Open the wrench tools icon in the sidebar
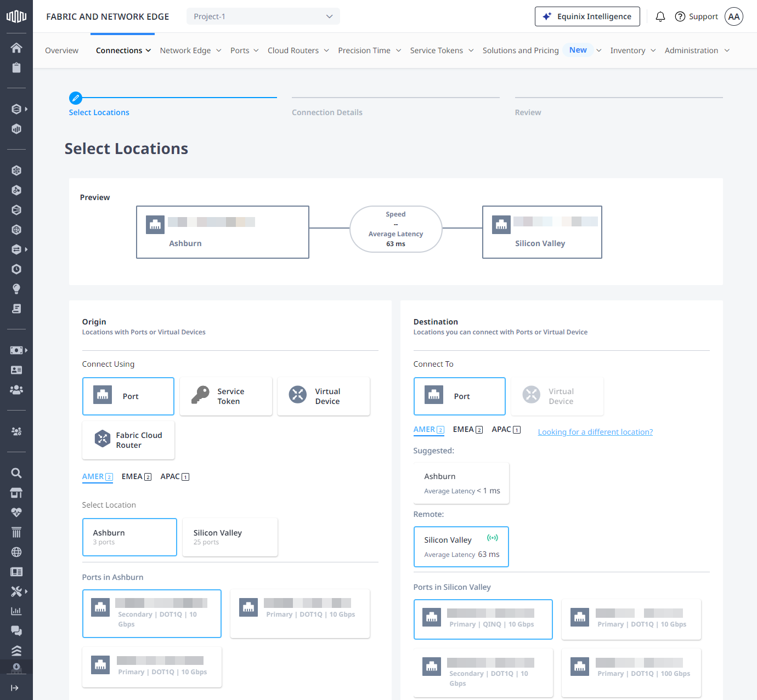The width and height of the screenshot is (757, 700). (16, 591)
